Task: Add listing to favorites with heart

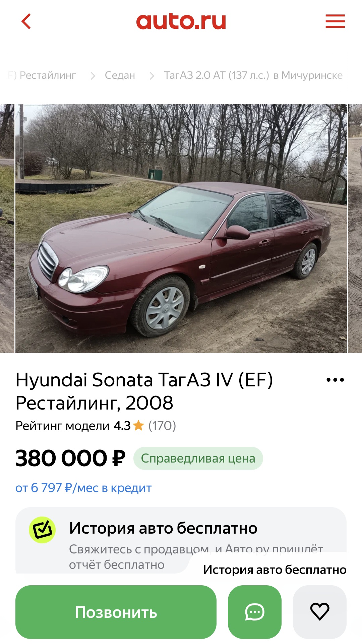Action: pos(320,612)
